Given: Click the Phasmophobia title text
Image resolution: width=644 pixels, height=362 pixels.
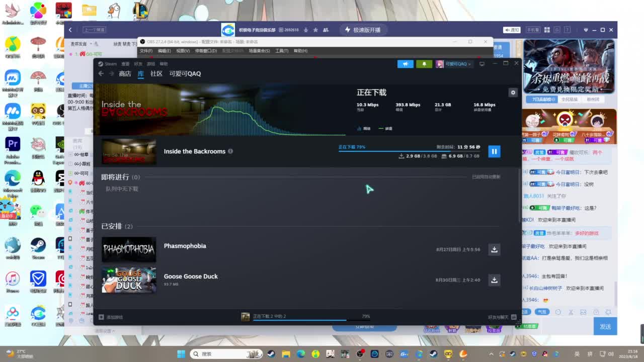Looking at the screenshot, I should tap(185, 246).
